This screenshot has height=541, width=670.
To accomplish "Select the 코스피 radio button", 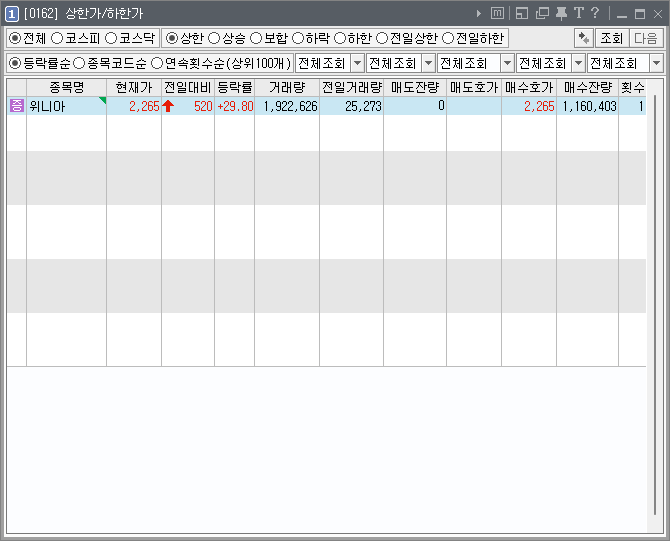I will pos(57,38).
